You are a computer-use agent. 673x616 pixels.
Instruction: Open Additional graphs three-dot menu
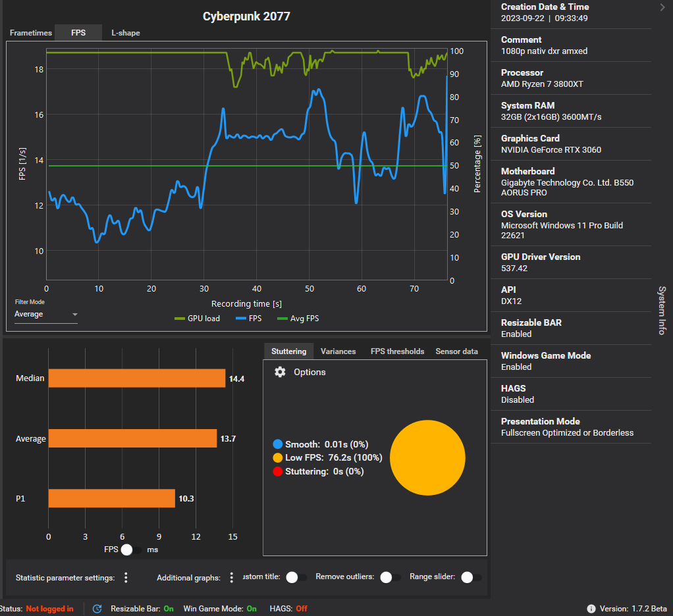coord(231,577)
